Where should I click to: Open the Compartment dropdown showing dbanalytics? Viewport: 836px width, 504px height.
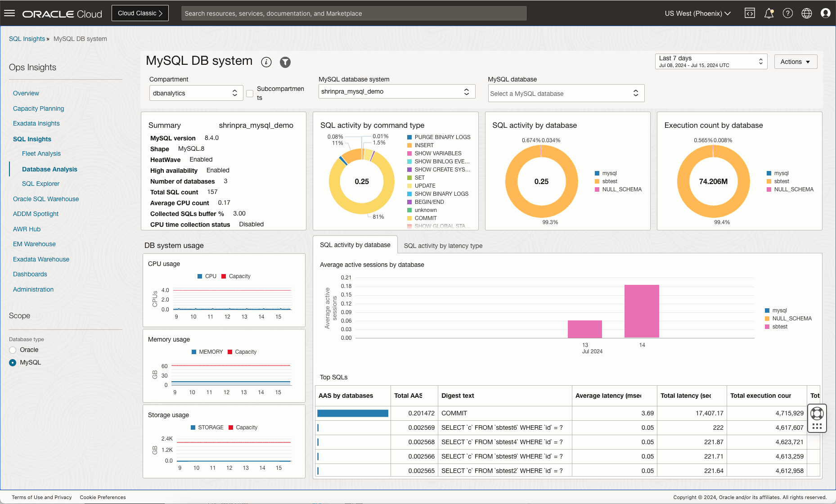196,93
